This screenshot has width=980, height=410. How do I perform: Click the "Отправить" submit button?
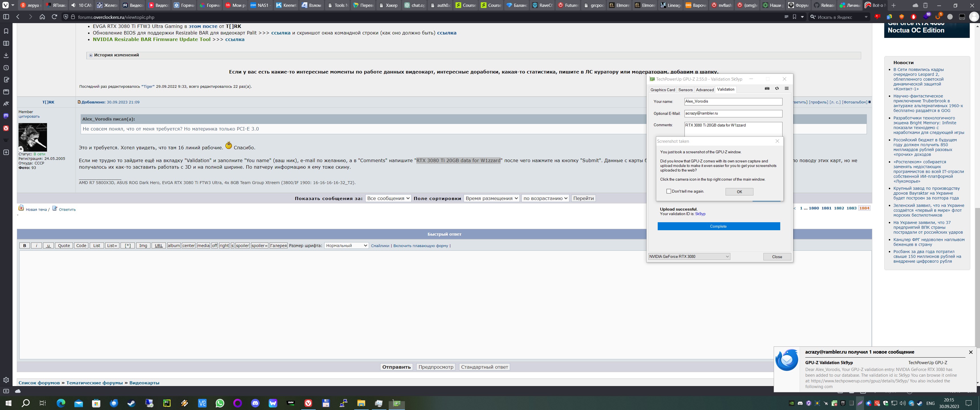[396, 367]
